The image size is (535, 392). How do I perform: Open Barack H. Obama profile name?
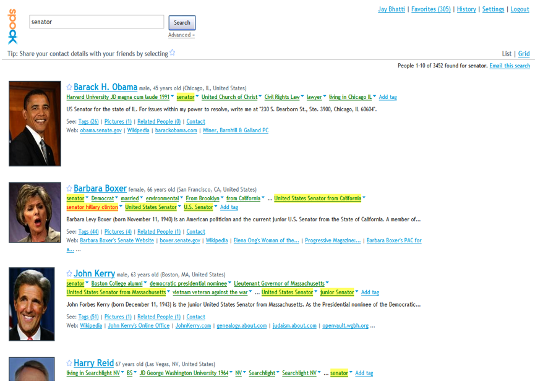click(x=105, y=87)
